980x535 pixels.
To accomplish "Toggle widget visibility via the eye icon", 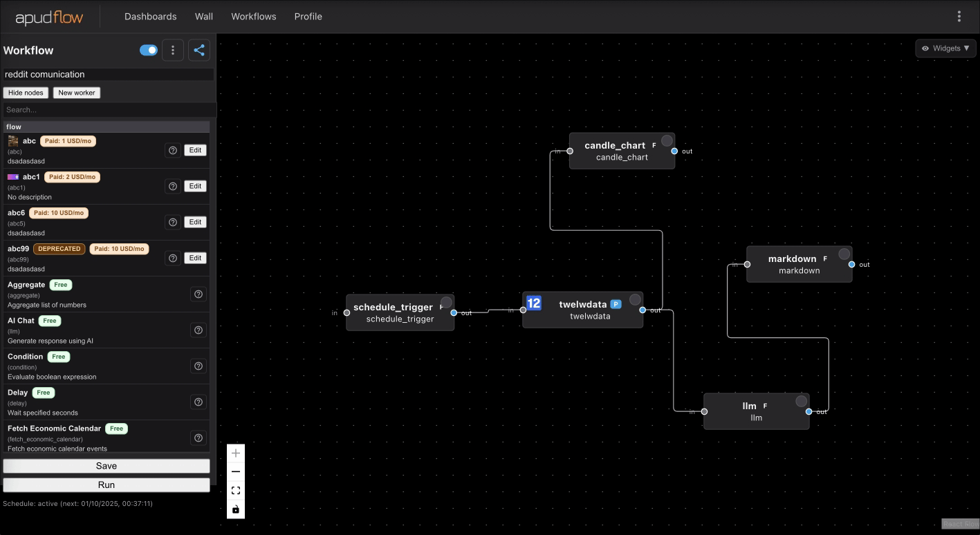I will tap(925, 48).
